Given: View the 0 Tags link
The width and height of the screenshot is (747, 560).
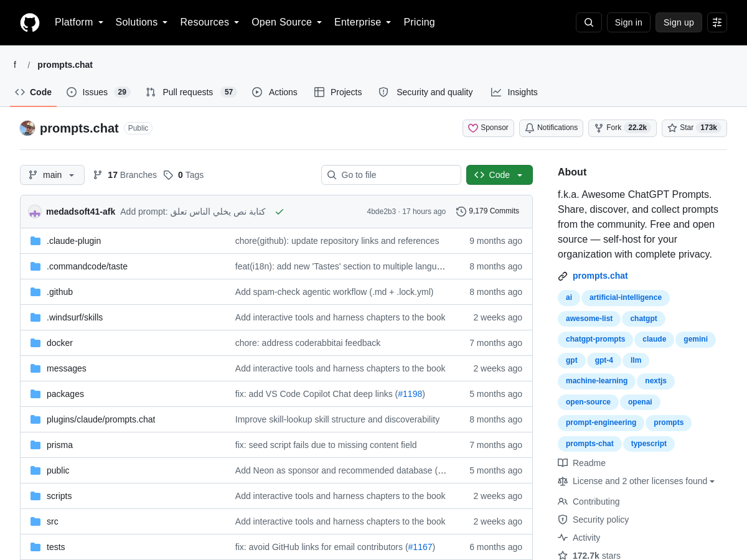Looking at the screenshot, I should tap(184, 175).
